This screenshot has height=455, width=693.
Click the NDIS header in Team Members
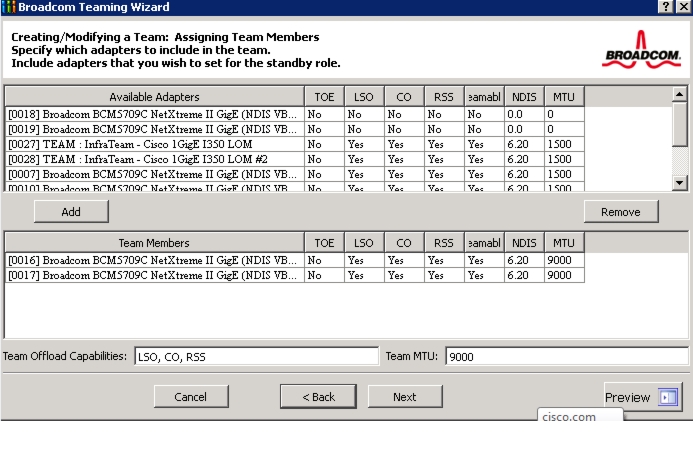click(524, 243)
